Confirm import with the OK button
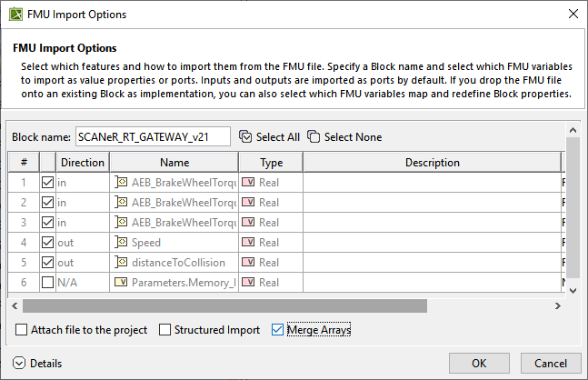This screenshot has width=588, height=380. pyautogui.click(x=479, y=364)
